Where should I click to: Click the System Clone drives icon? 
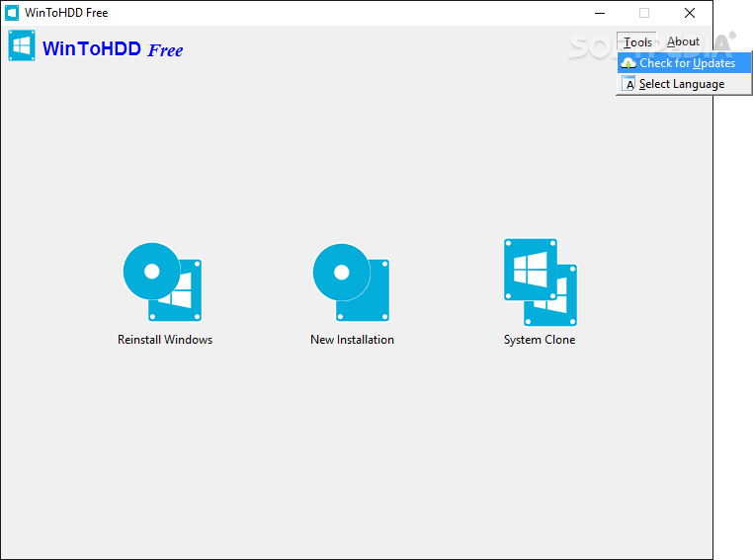pyautogui.click(x=541, y=282)
